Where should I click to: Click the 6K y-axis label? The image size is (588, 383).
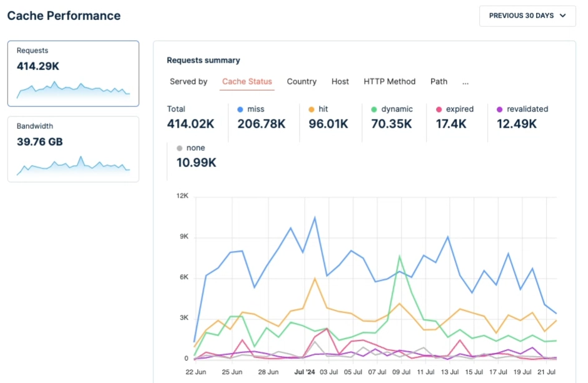pos(184,277)
